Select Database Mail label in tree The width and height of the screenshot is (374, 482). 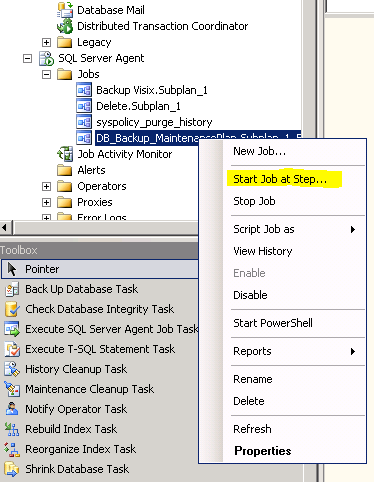[111, 10]
